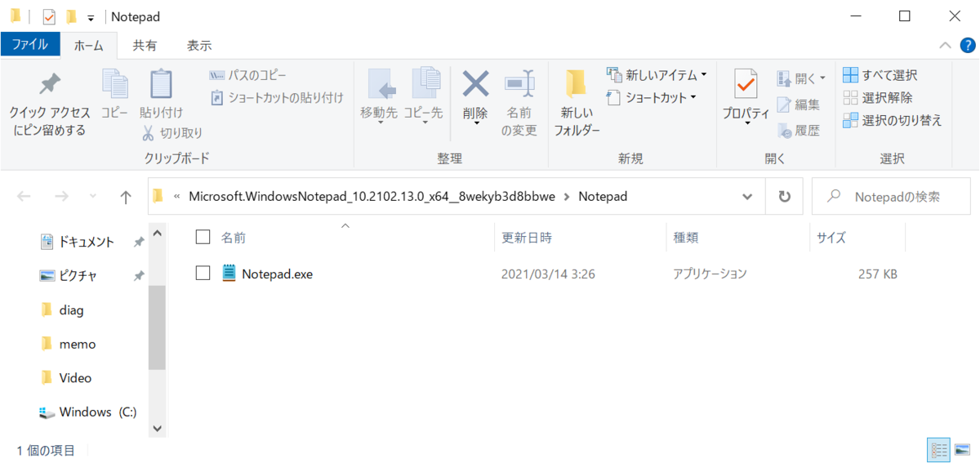This screenshot has width=980, height=463.
Task: Open the Recent locations dropdown arrow
Action: (x=92, y=197)
